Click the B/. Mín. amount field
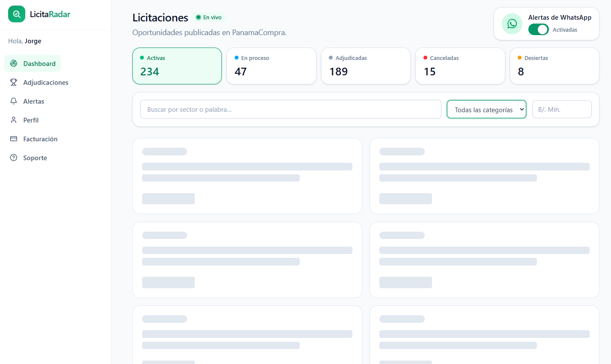The image size is (611, 364). point(562,109)
